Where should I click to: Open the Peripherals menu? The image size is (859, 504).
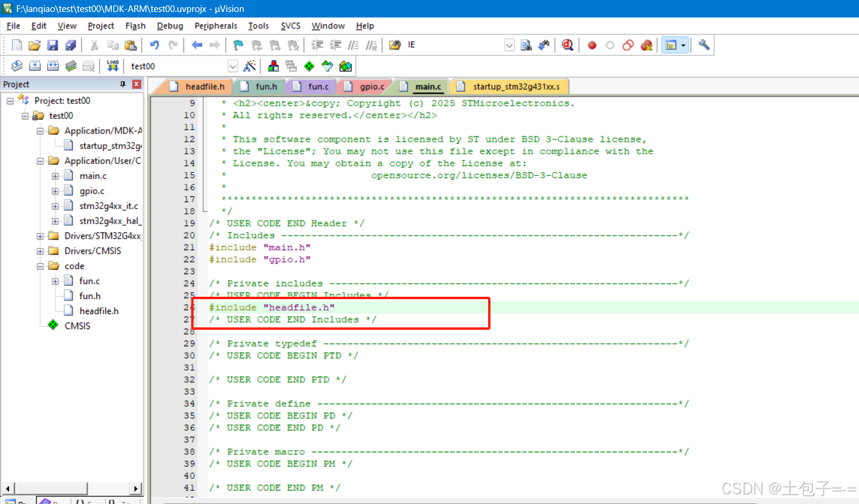(216, 26)
